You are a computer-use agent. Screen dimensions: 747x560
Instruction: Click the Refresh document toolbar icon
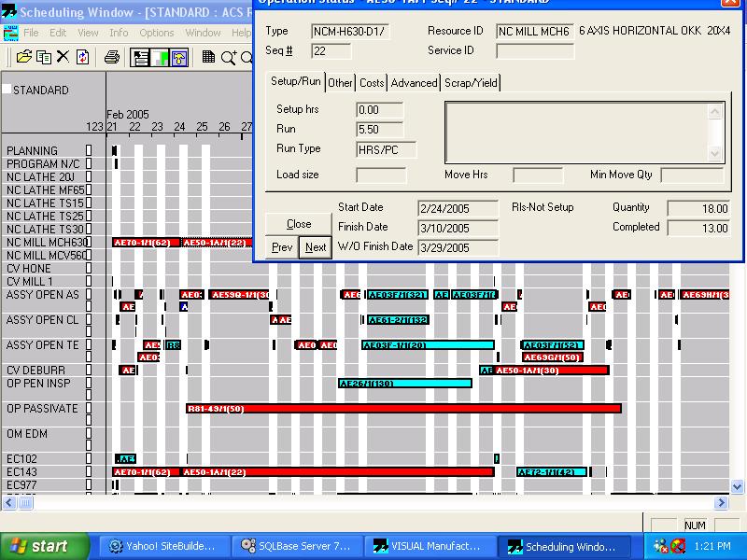tap(83, 58)
